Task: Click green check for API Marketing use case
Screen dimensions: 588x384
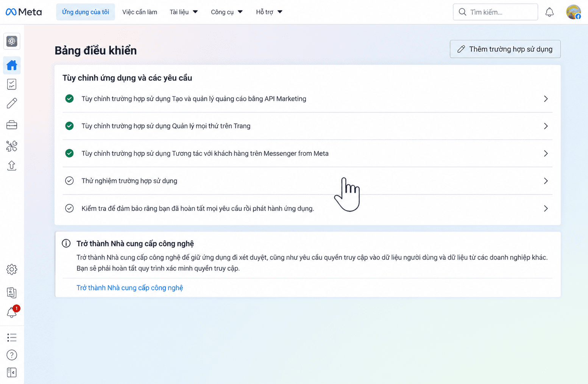Action: (x=69, y=99)
